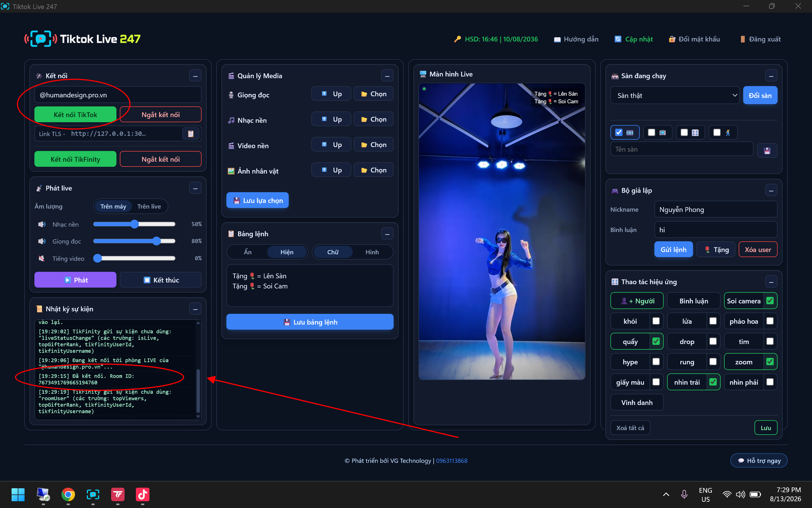Choose a Video nền file with Chọn
812x508 pixels.
[374, 144]
